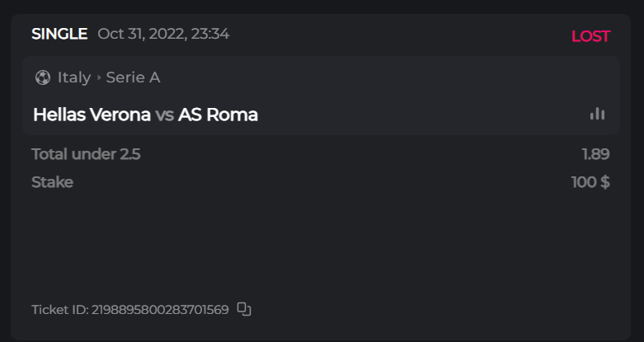
Task: Click the Ticket ID number text
Action: click(159, 310)
